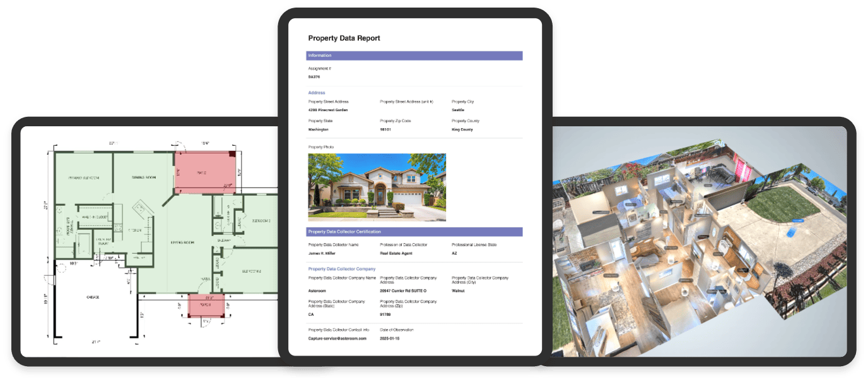The image size is (868, 382).
Task: Click the Property Data Report title
Action: tap(344, 39)
